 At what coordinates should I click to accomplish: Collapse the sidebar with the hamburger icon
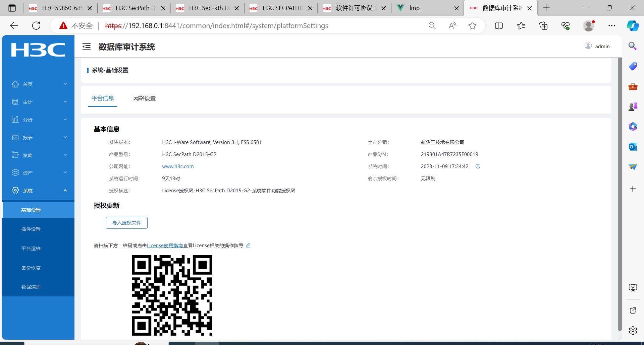[87, 47]
